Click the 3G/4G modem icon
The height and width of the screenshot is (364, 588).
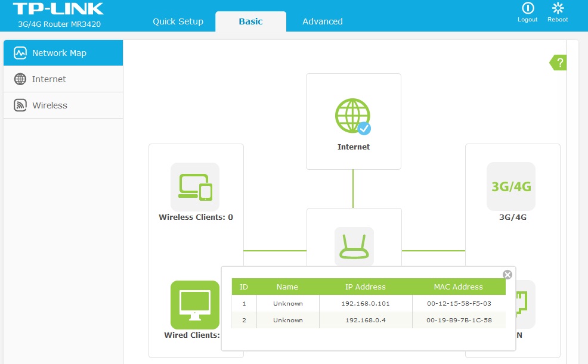pyautogui.click(x=511, y=186)
